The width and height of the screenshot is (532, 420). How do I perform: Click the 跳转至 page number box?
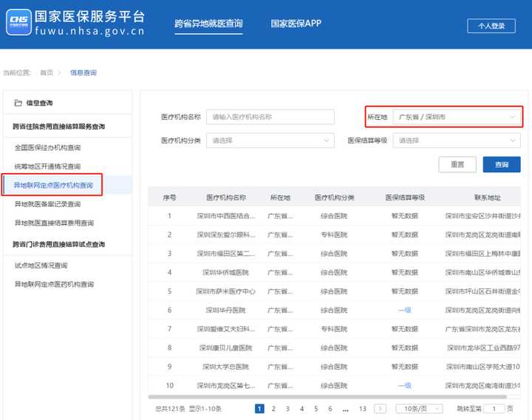pyautogui.click(x=497, y=408)
